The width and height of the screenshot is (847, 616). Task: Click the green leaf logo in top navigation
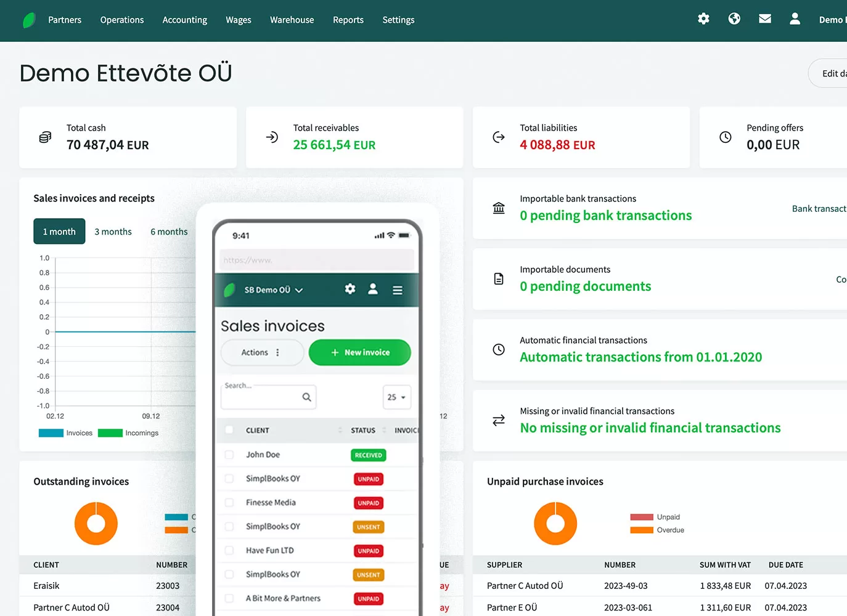point(29,20)
